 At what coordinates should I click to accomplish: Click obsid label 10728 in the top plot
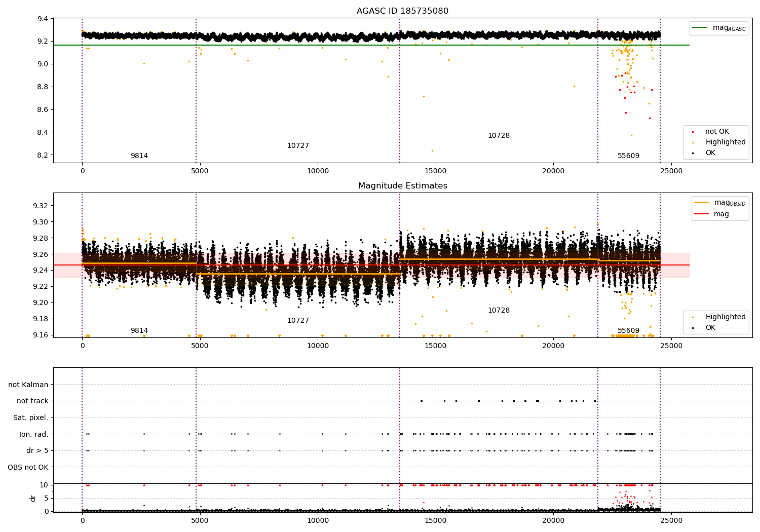pyautogui.click(x=499, y=136)
